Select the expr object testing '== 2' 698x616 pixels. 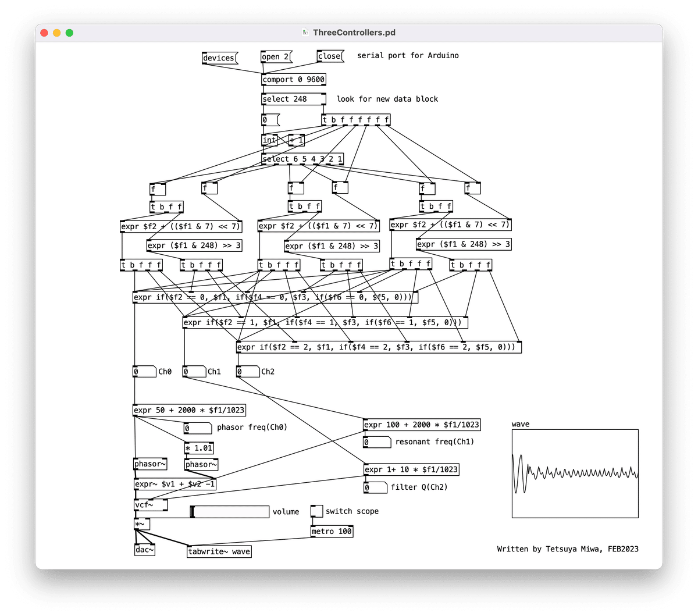pos(379,347)
